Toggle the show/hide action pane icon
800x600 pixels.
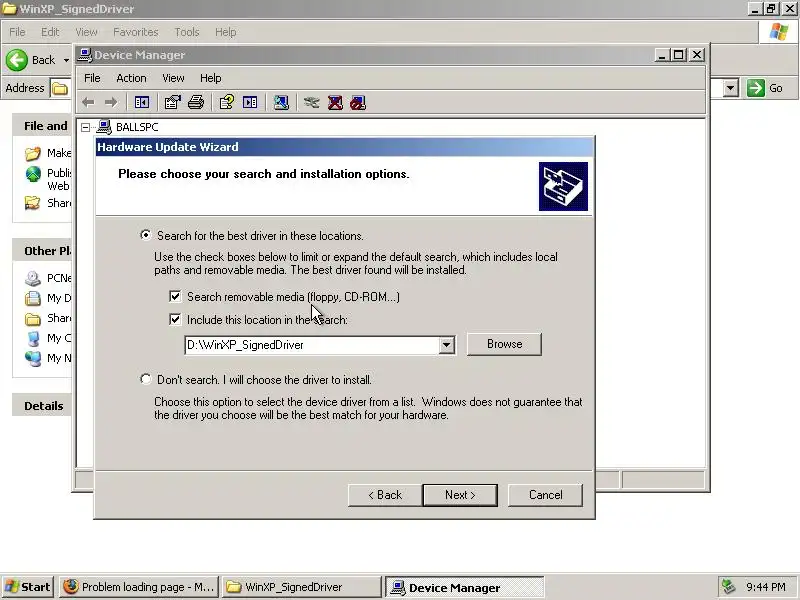pos(250,103)
